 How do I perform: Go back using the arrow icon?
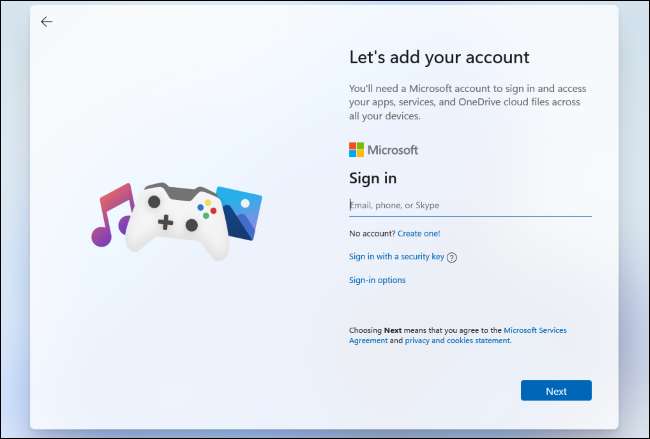[x=46, y=22]
